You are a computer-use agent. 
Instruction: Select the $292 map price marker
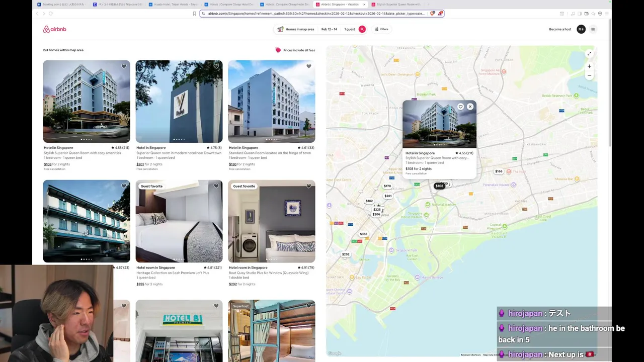click(346, 254)
